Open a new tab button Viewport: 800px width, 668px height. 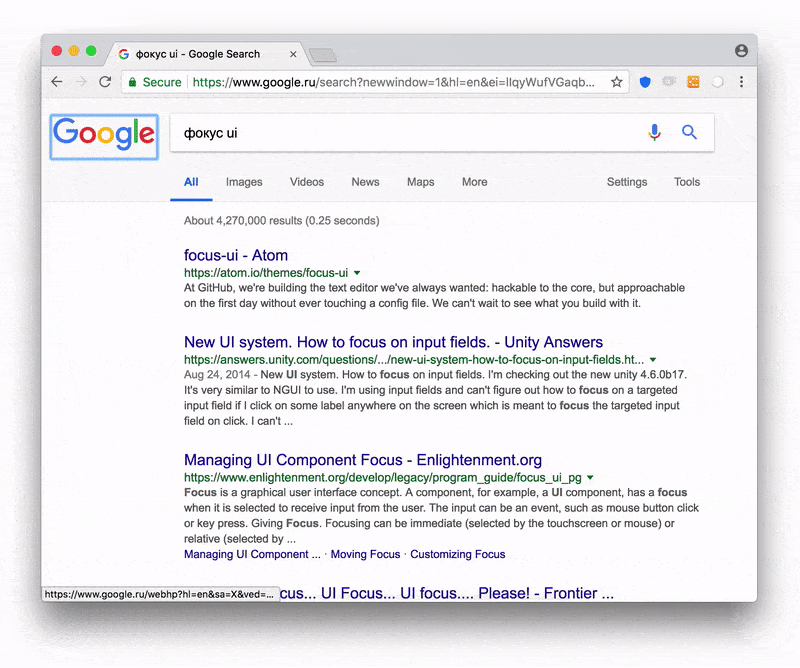(323, 55)
